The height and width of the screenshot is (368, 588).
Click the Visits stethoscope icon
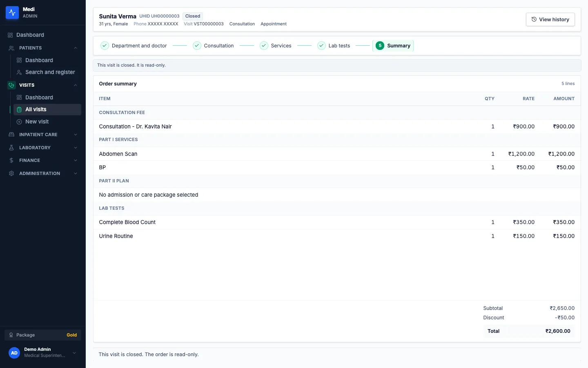coord(11,85)
